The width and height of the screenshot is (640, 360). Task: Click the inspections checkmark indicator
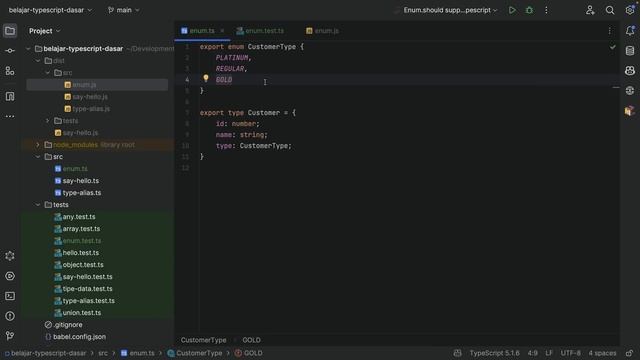click(613, 47)
